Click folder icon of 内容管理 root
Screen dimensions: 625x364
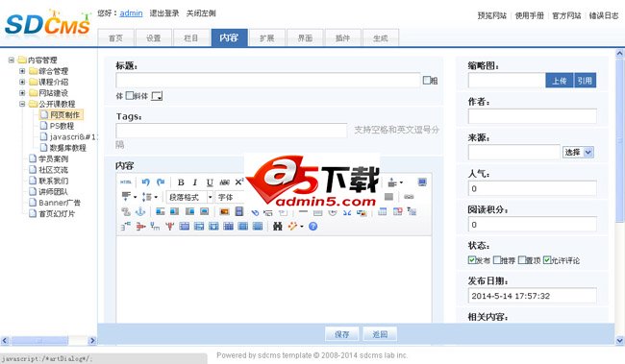(x=22, y=61)
